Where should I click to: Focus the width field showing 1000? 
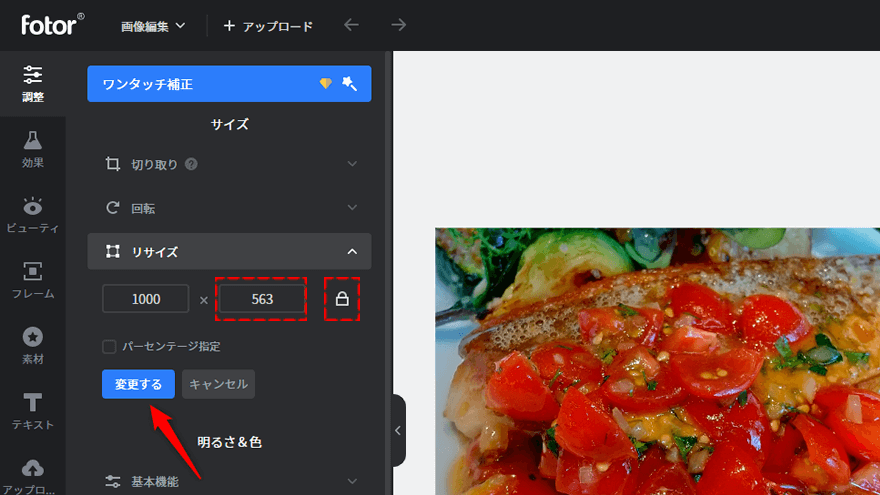click(145, 299)
